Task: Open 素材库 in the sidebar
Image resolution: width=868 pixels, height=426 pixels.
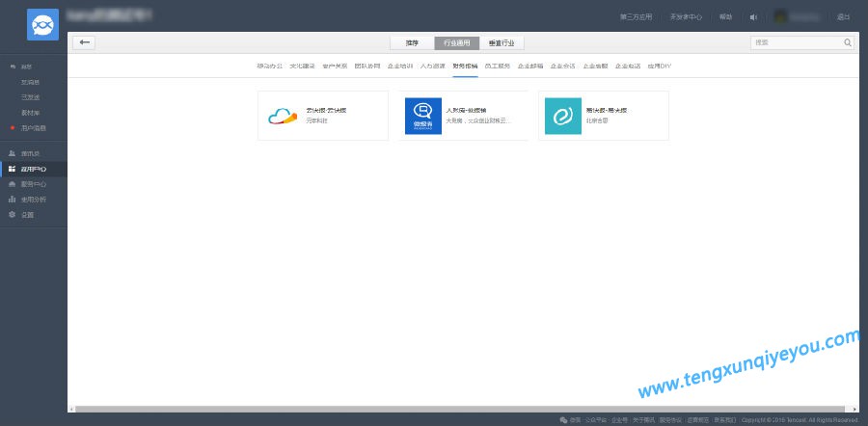Action: [x=31, y=113]
